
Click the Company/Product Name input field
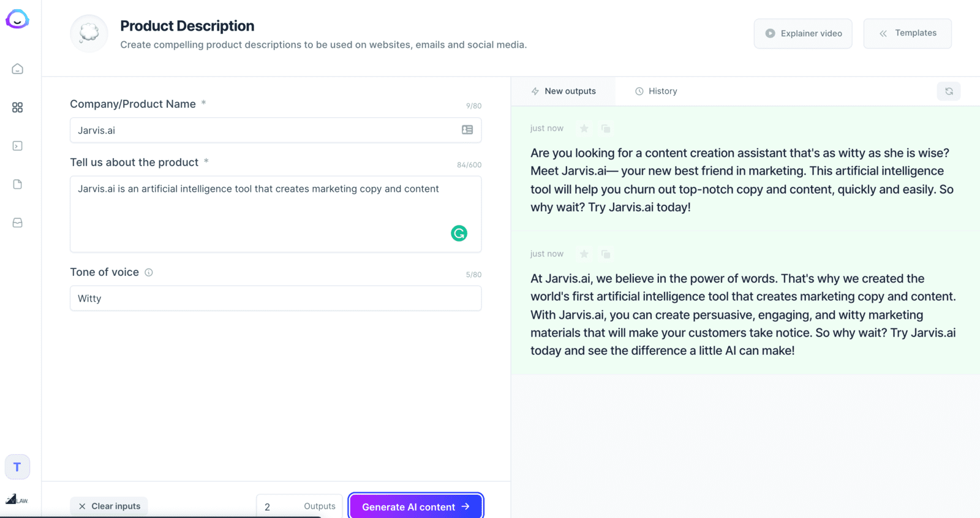point(276,130)
